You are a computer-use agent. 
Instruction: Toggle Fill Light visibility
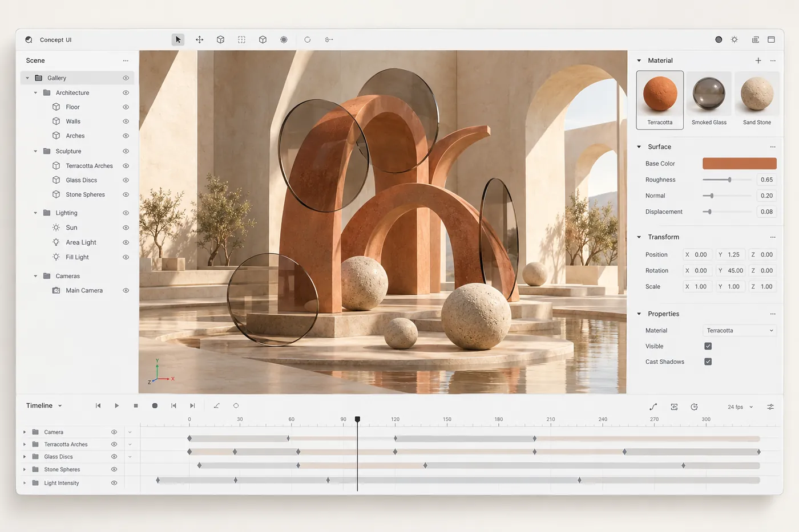(x=126, y=257)
